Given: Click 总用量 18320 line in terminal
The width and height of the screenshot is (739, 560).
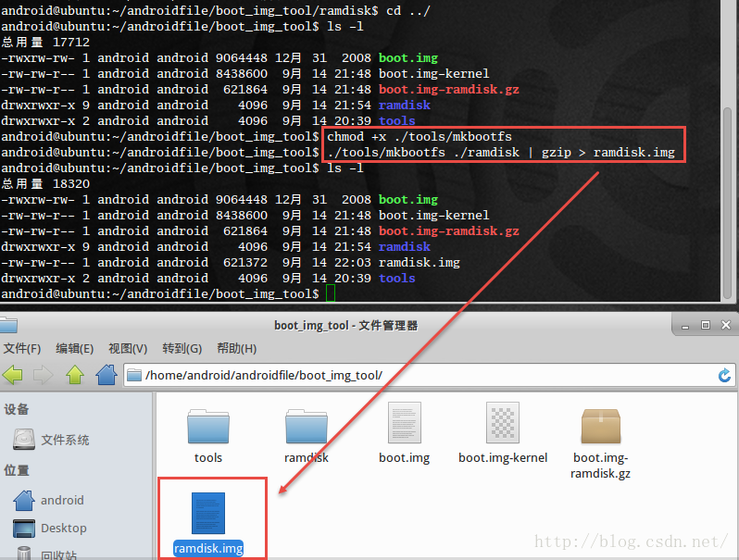Looking at the screenshot, I should point(45,183).
